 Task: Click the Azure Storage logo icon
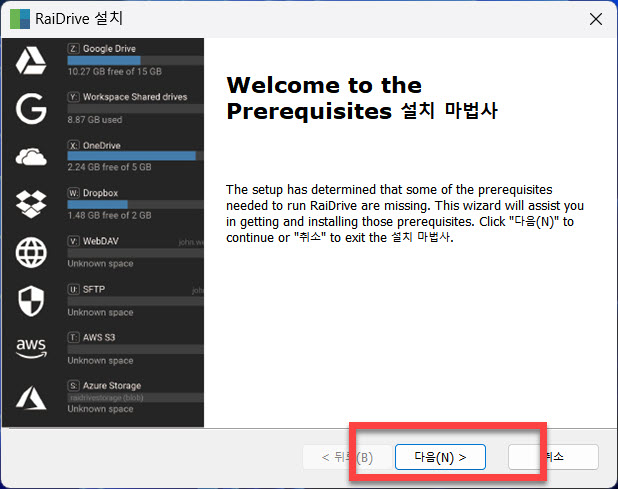coord(31,398)
